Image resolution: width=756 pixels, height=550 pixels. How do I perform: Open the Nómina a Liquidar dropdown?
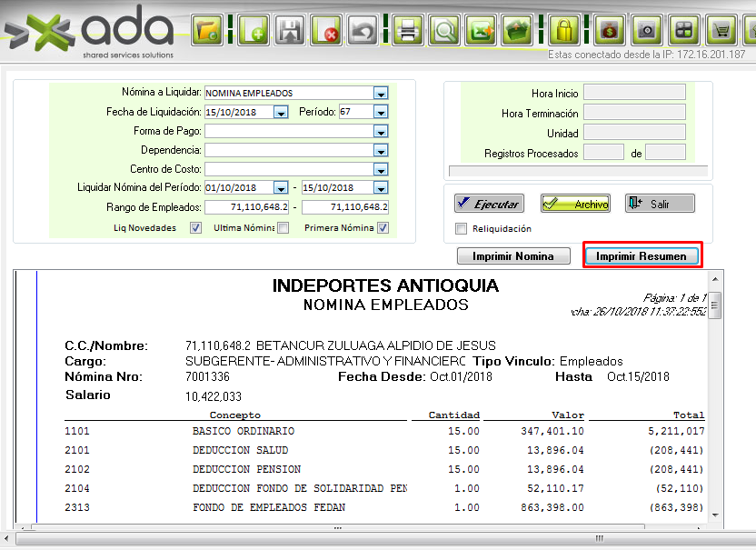(x=381, y=93)
